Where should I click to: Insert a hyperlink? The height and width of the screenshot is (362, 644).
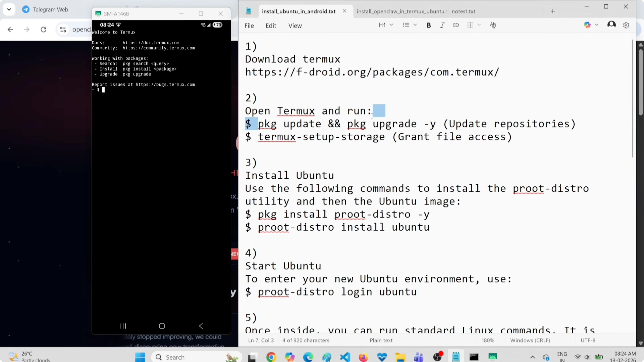click(456, 25)
